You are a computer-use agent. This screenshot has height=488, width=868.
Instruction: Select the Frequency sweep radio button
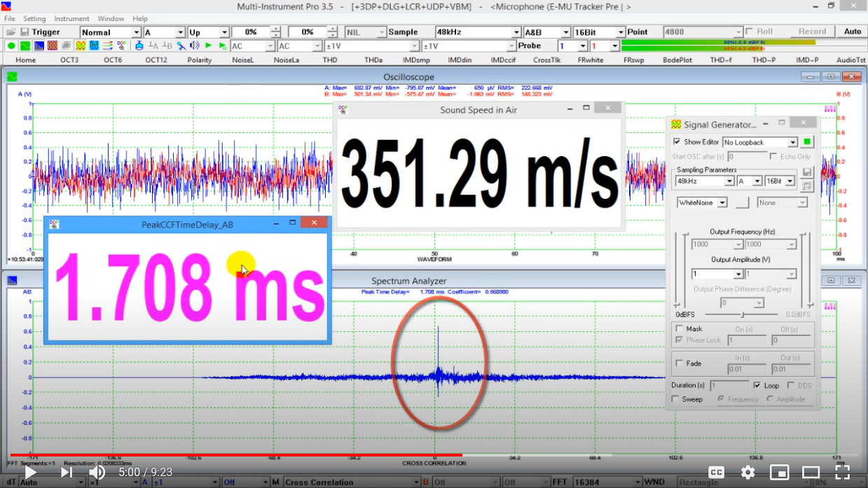coord(722,399)
